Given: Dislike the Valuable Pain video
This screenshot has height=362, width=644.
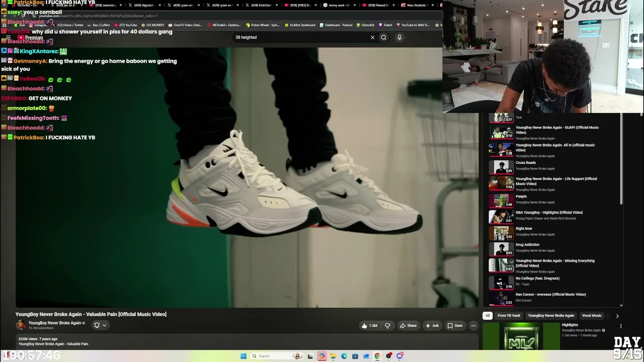Looking at the screenshot, I should pos(387,325).
